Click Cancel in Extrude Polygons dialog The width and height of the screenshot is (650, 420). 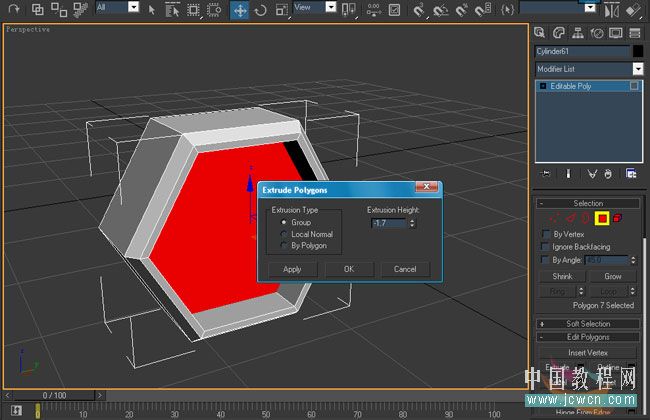405,269
